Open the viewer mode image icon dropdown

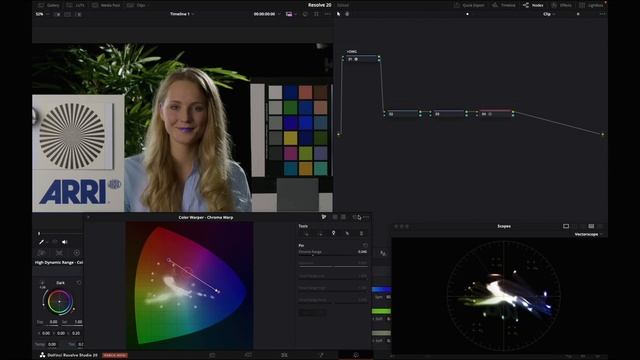tap(291, 14)
